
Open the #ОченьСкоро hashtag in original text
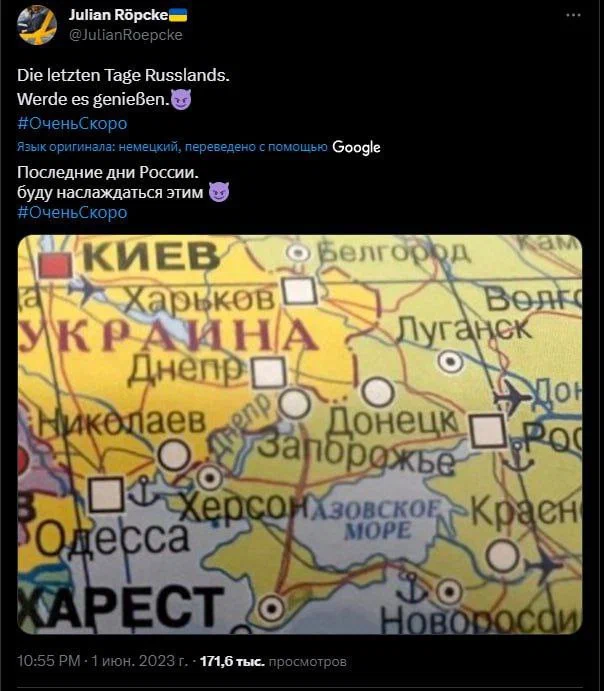72,123
